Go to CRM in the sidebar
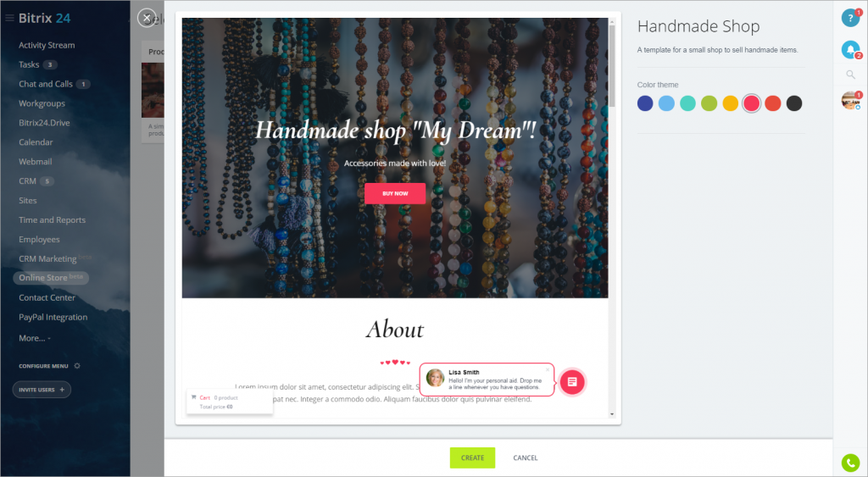Viewport: 868px width, 477px height. (x=27, y=181)
